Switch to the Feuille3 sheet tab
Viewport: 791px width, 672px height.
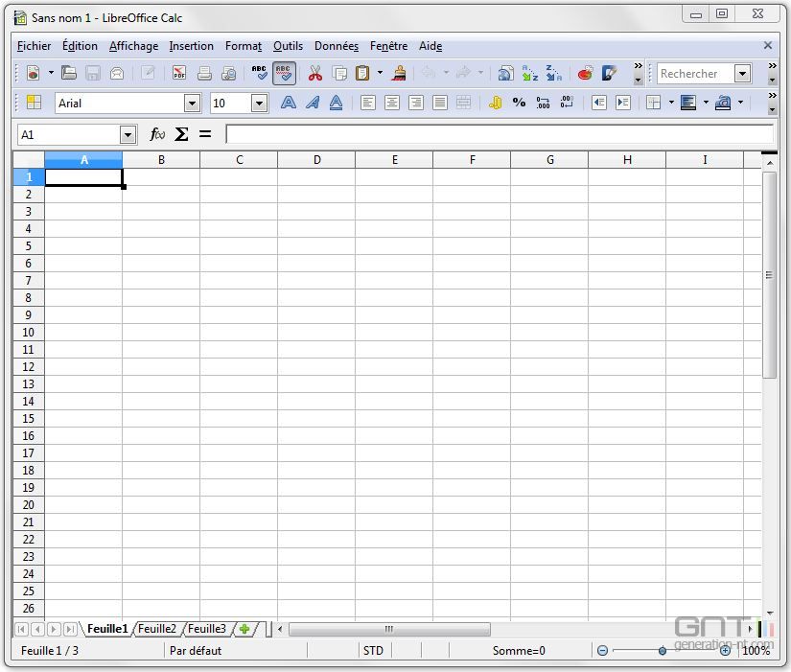click(207, 629)
